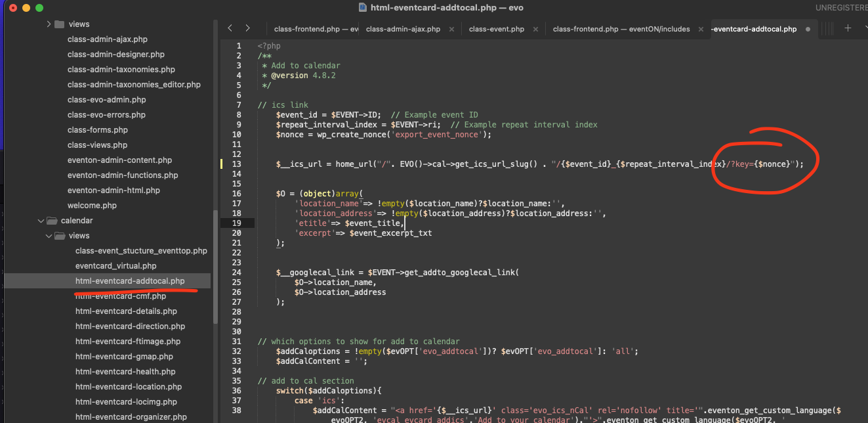The width and height of the screenshot is (868, 423).
Task: Open html-eventcard-details.php file
Action: tap(126, 311)
